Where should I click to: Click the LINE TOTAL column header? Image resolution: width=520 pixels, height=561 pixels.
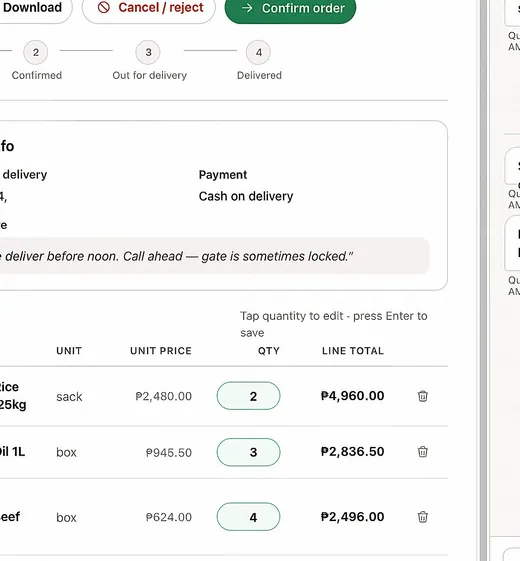tap(353, 351)
